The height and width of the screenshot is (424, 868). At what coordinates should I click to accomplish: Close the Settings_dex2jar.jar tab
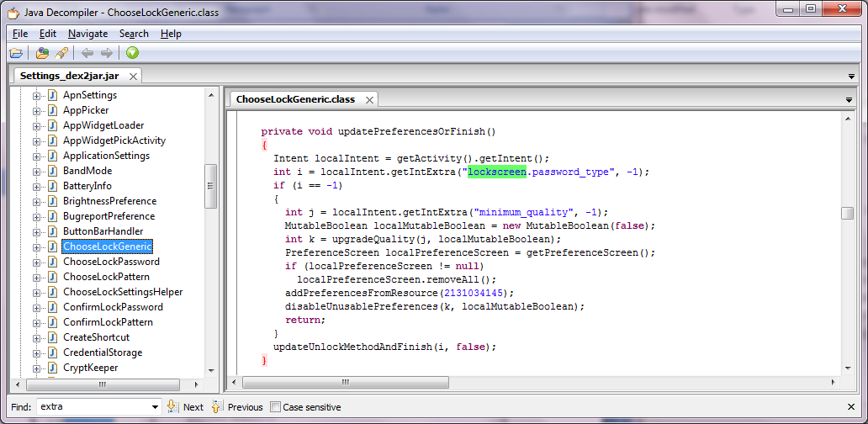point(133,76)
